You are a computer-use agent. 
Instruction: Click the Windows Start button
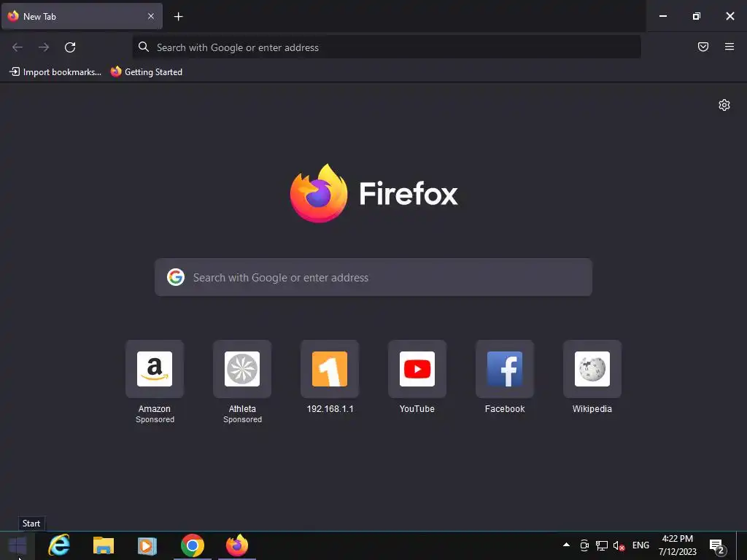click(18, 545)
